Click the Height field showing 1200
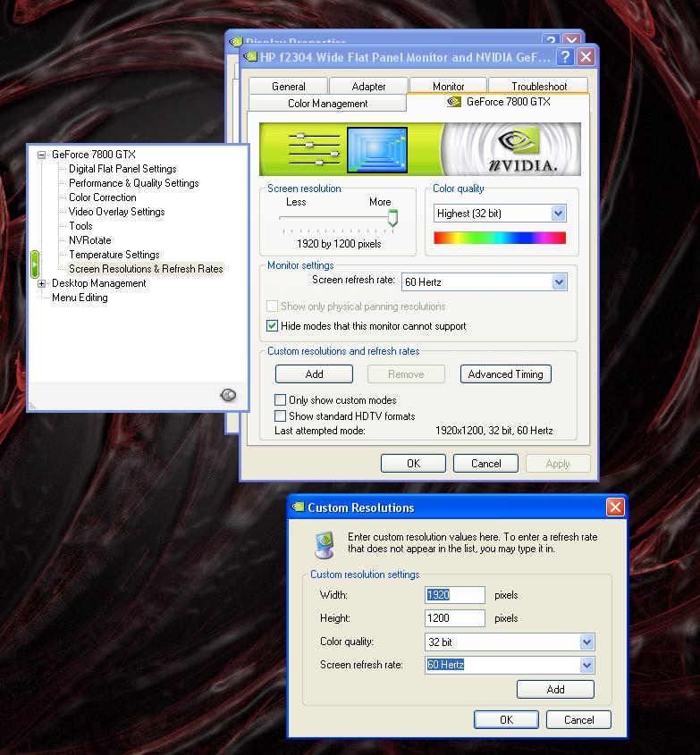This screenshot has width=700, height=755. 455,617
